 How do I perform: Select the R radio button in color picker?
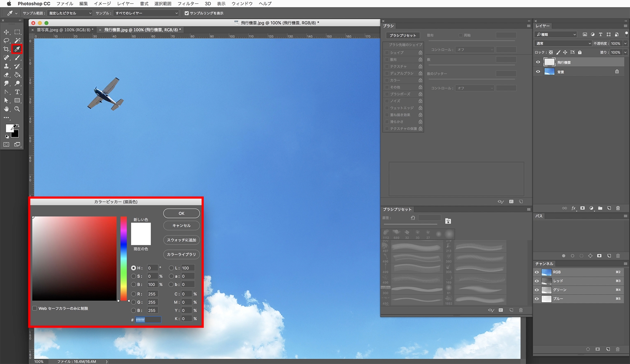point(133,294)
